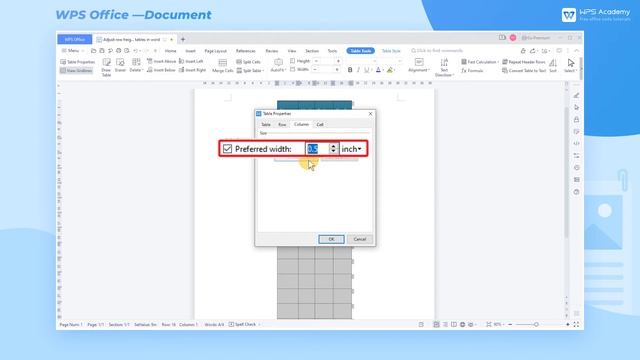
Task: Click Convert Table to Text
Action: (x=524, y=71)
